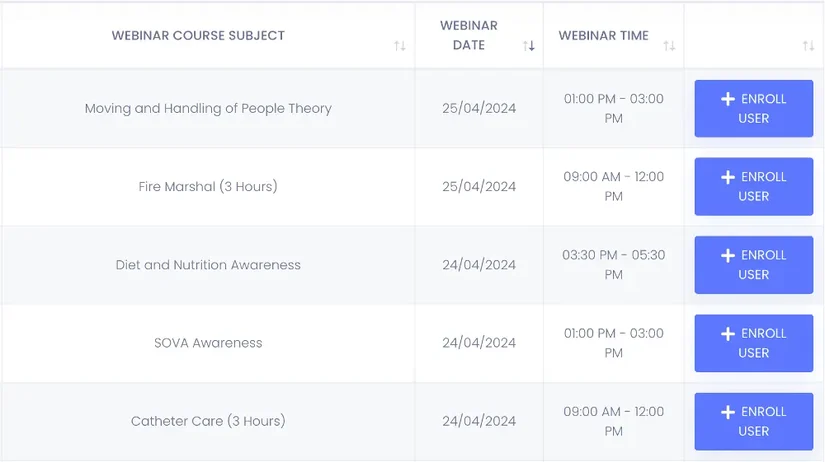Image resolution: width=825 pixels, height=462 pixels.
Task: Enroll user in SOVA Awareness webinar
Action: [x=754, y=343]
